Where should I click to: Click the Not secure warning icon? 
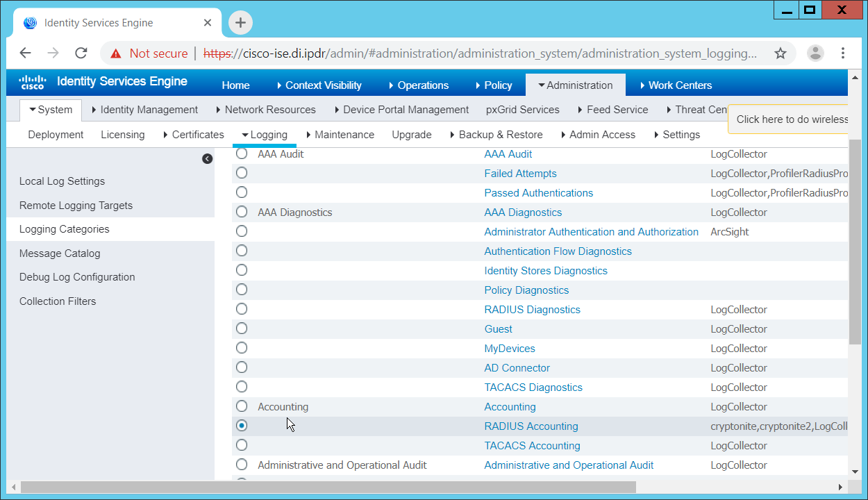point(115,53)
